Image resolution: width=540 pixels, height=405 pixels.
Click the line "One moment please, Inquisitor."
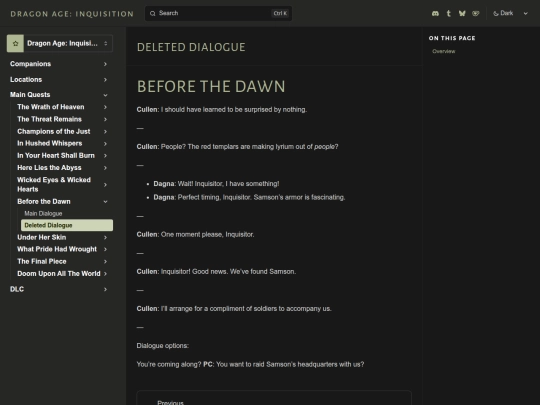(208, 235)
